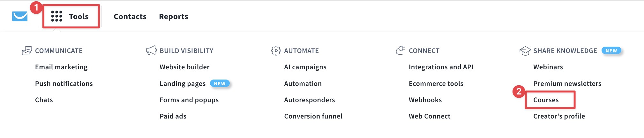The height and width of the screenshot is (138, 644).
Task: Choose AI campaigns
Action: pyautogui.click(x=305, y=67)
